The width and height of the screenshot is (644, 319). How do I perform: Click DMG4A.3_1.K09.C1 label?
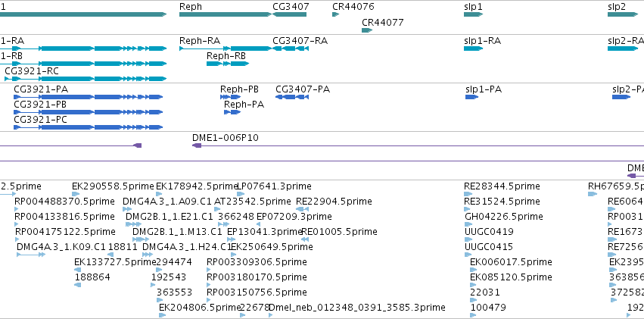coord(61,247)
